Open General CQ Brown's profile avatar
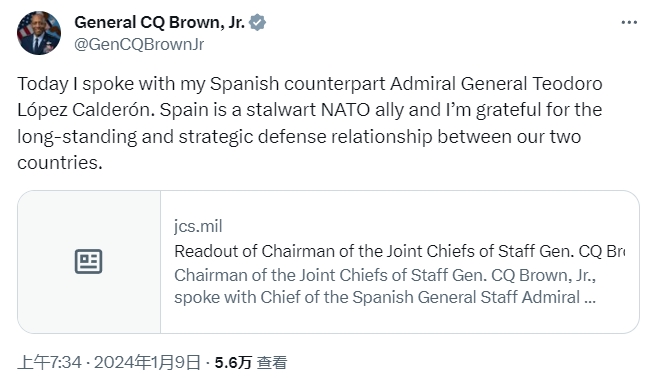 39,33
